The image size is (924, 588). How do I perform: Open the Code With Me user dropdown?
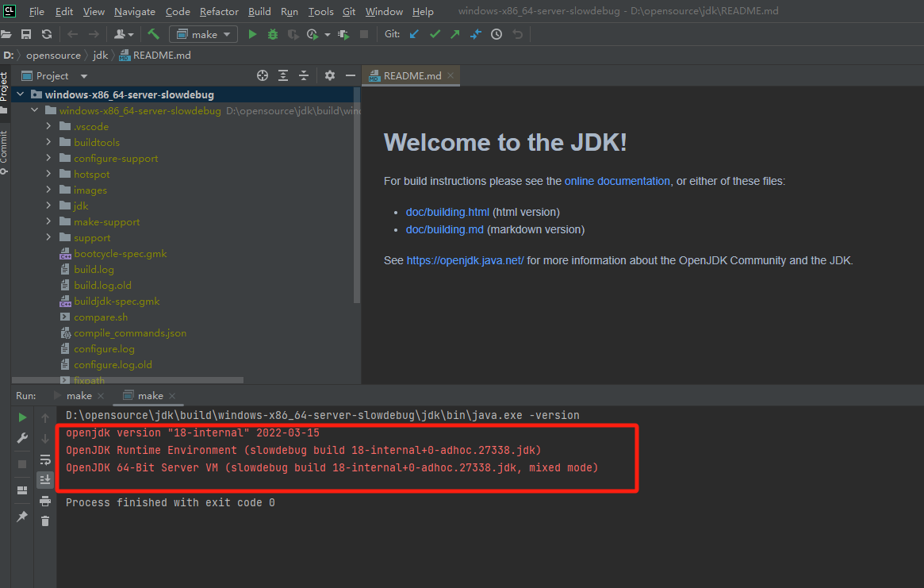[x=124, y=34]
